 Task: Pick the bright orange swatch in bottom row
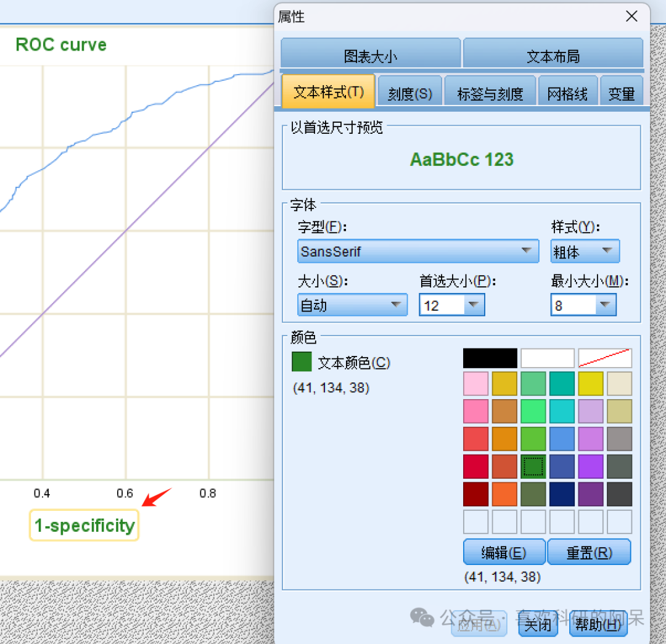tap(504, 493)
